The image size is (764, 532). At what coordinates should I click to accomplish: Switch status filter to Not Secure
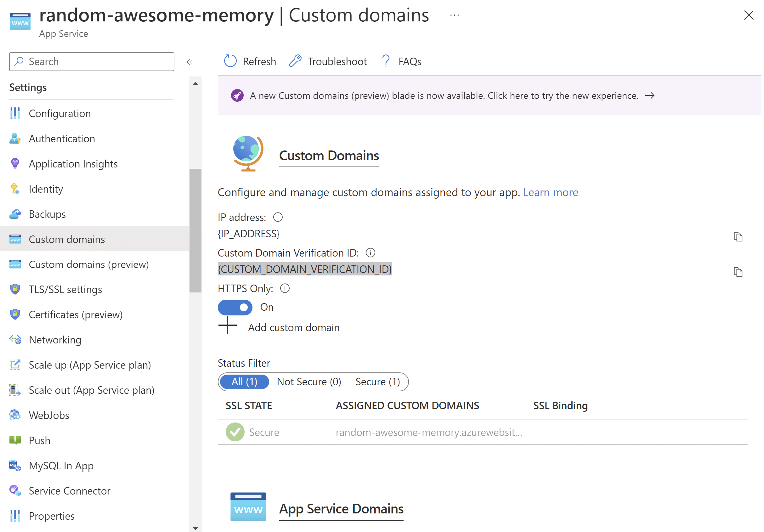click(x=309, y=382)
